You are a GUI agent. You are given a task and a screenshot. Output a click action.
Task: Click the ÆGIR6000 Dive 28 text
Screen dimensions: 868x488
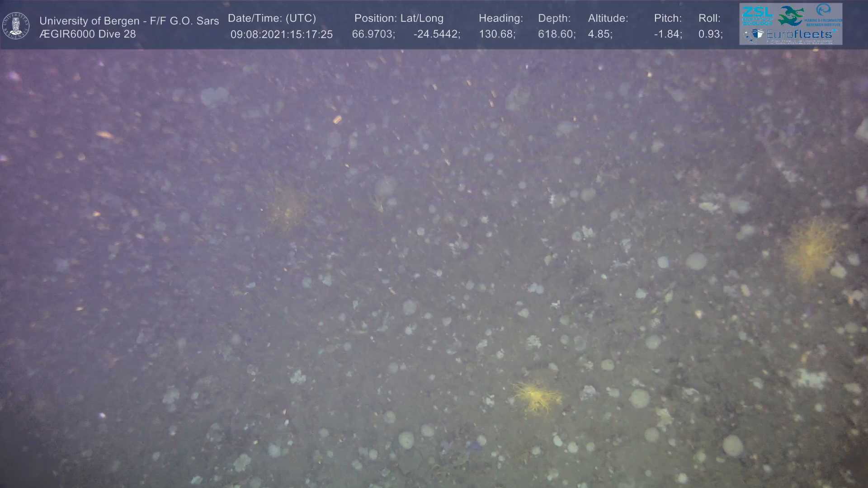(x=87, y=34)
